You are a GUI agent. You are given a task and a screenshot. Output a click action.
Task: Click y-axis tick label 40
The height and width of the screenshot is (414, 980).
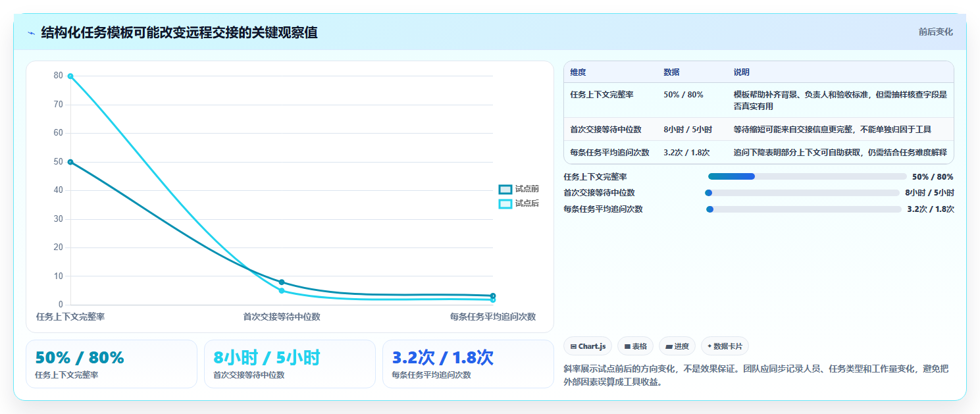point(59,190)
